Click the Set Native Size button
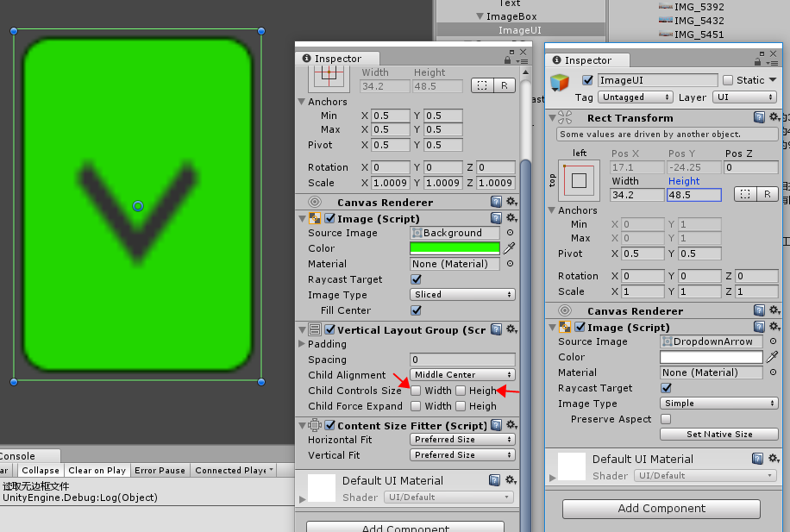Viewport: 790px width, 532px height. click(x=718, y=434)
